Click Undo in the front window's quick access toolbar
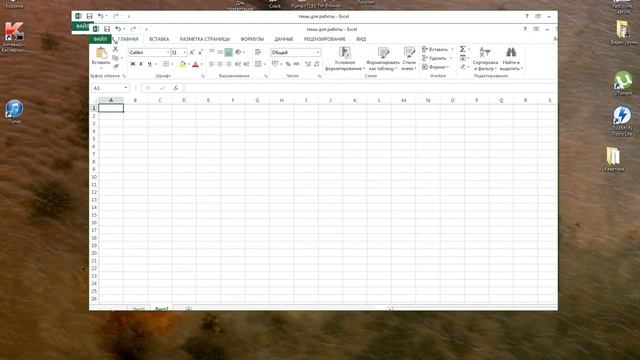Image resolution: width=640 pixels, height=360 pixels. click(118, 29)
